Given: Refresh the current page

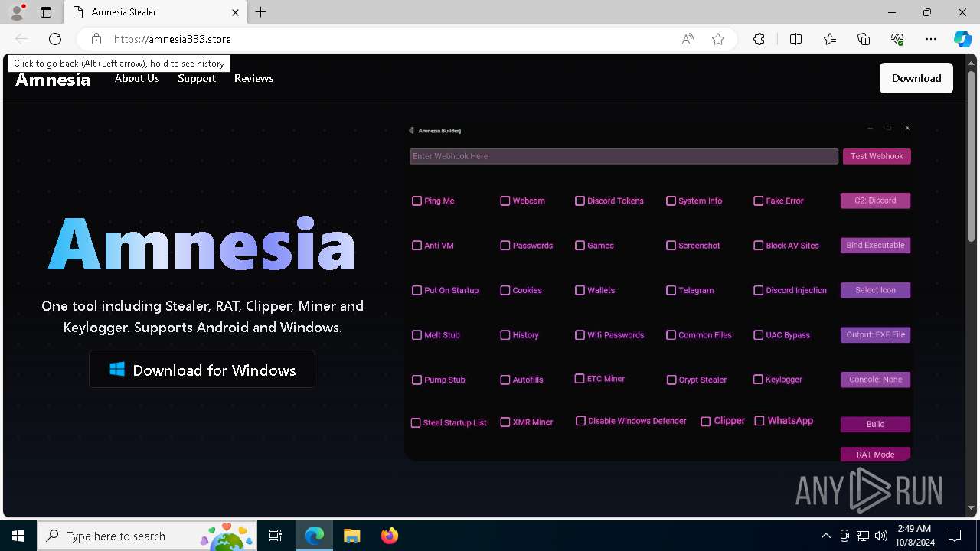Looking at the screenshot, I should pyautogui.click(x=55, y=39).
